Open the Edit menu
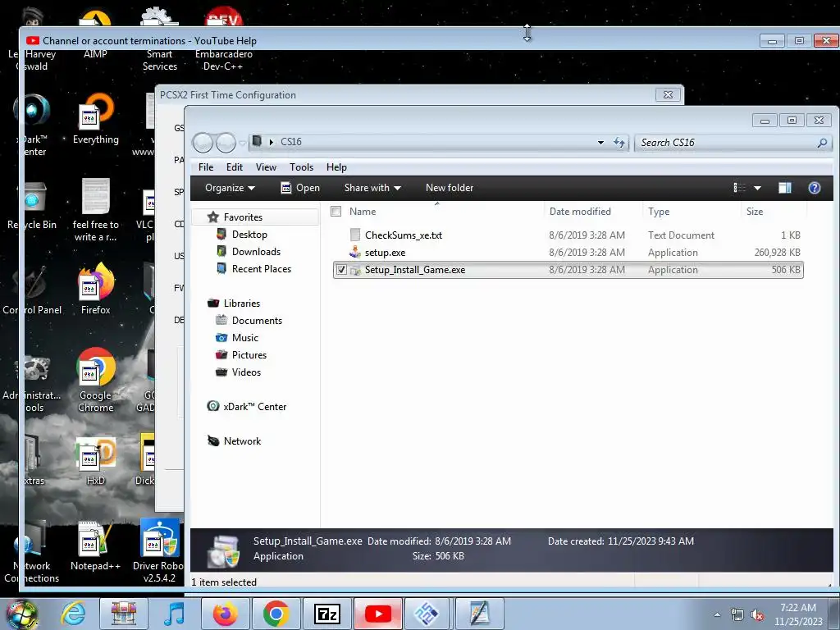This screenshot has width=840, height=630. point(234,167)
